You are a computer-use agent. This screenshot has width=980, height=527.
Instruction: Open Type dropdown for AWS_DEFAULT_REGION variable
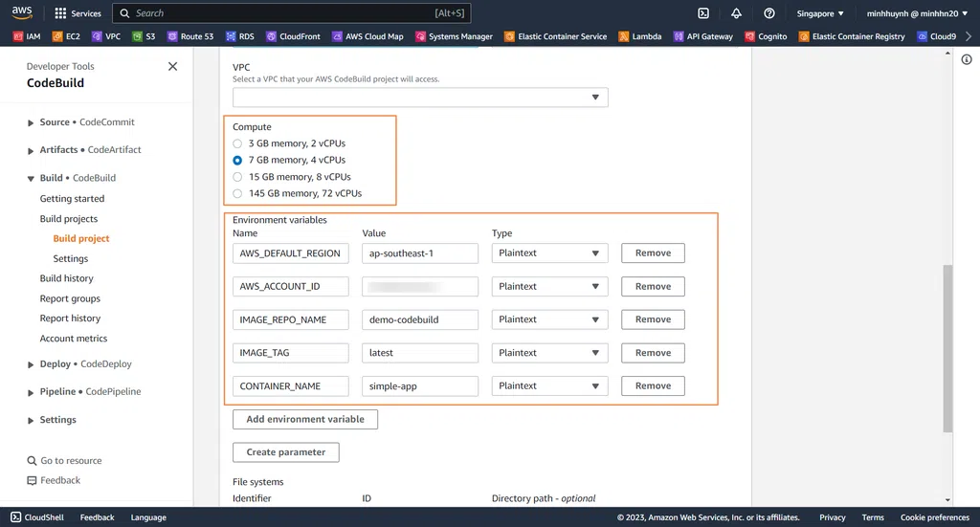point(549,253)
